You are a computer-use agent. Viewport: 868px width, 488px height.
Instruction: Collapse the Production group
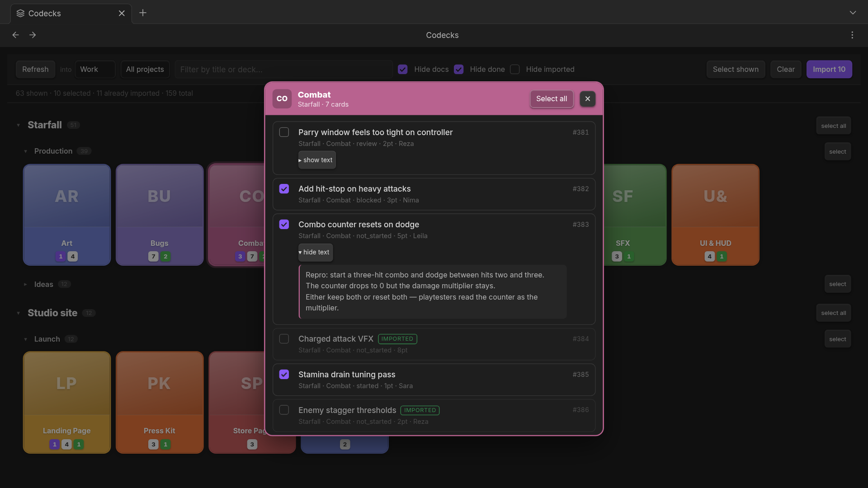click(x=25, y=151)
